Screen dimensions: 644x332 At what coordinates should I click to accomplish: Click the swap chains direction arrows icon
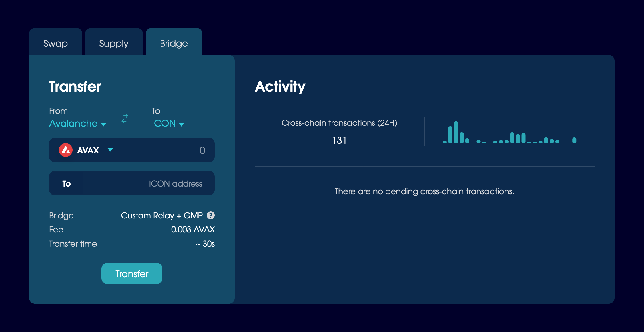pos(125,118)
